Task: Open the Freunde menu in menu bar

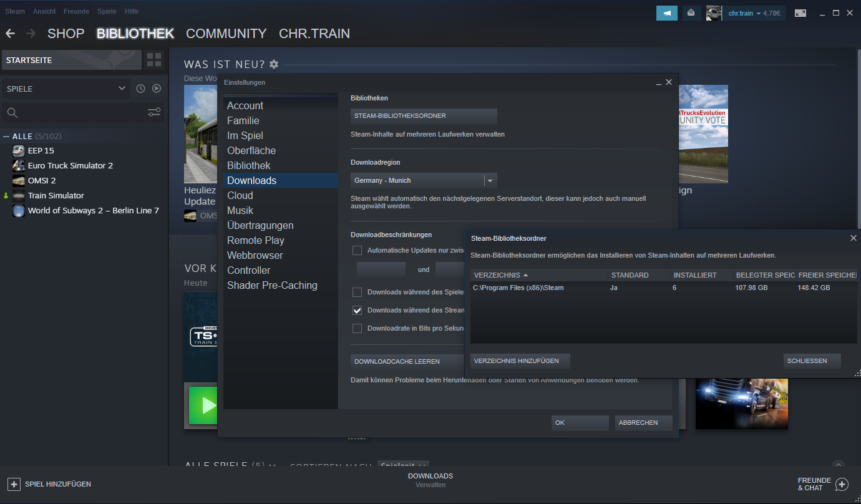Action: pyautogui.click(x=76, y=11)
